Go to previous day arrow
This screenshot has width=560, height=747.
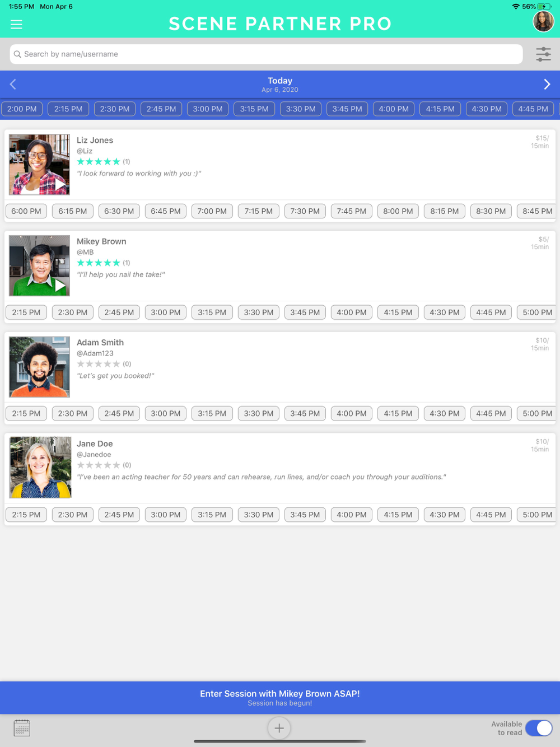[x=13, y=85]
